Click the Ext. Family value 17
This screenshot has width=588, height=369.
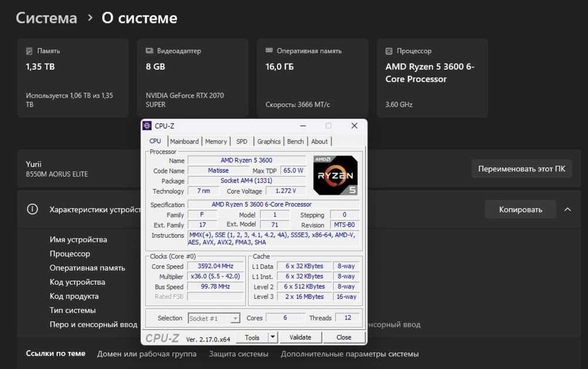coord(202,225)
